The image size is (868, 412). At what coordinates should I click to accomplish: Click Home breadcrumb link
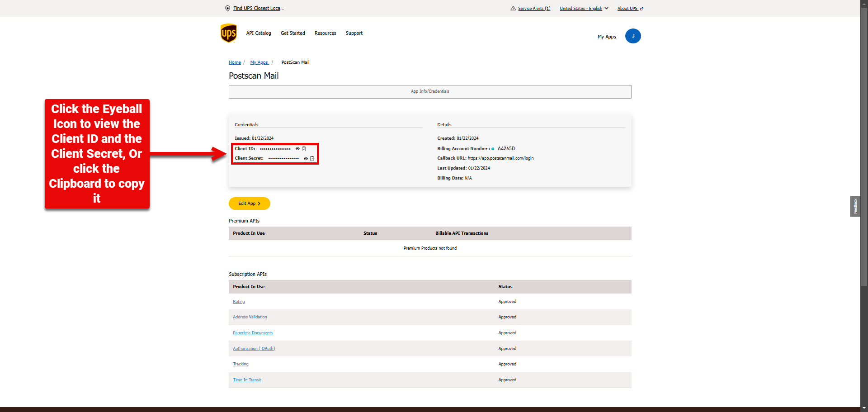pos(235,62)
